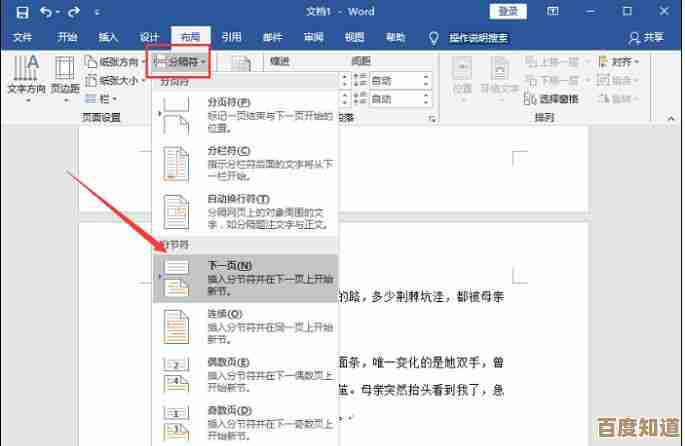Choose 连续 continuous section break
This screenshot has width=685, height=446.
[x=246, y=327]
